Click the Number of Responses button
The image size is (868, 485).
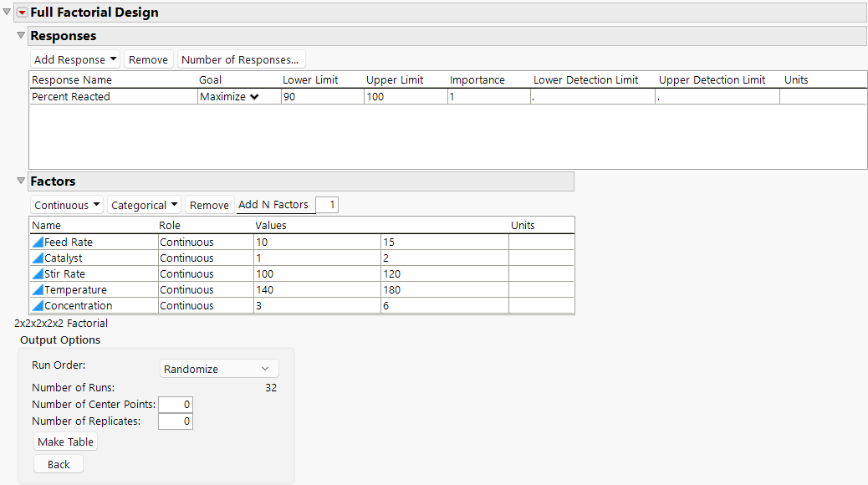240,59
